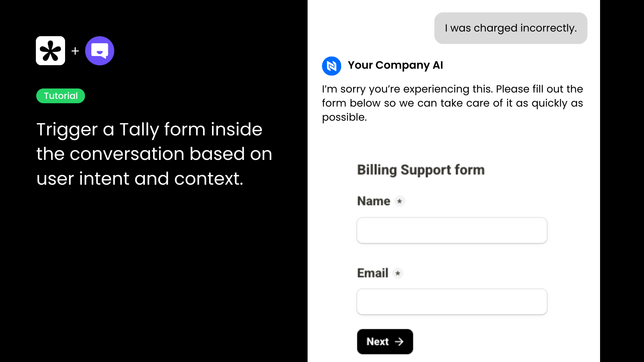Viewport: 644px width, 362px height.
Task: Click the purple chat bubble logo
Action: pyautogui.click(x=100, y=51)
